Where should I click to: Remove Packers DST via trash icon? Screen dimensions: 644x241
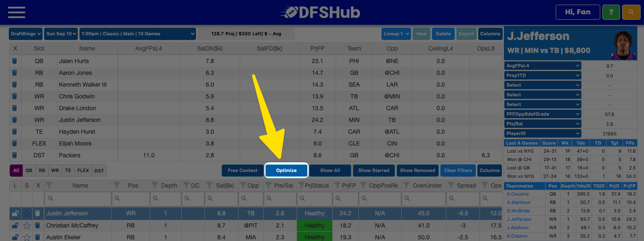tap(15, 155)
